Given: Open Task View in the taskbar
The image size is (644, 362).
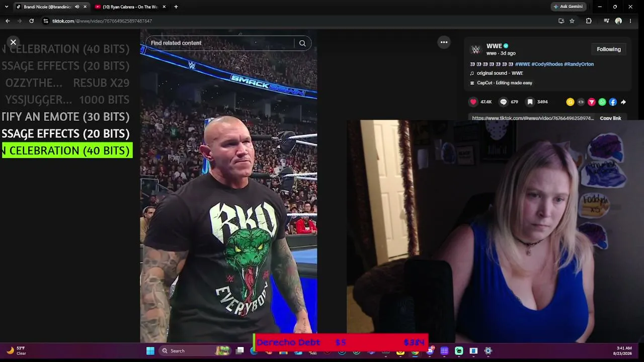Looking at the screenshot, I should coord(240,351).
